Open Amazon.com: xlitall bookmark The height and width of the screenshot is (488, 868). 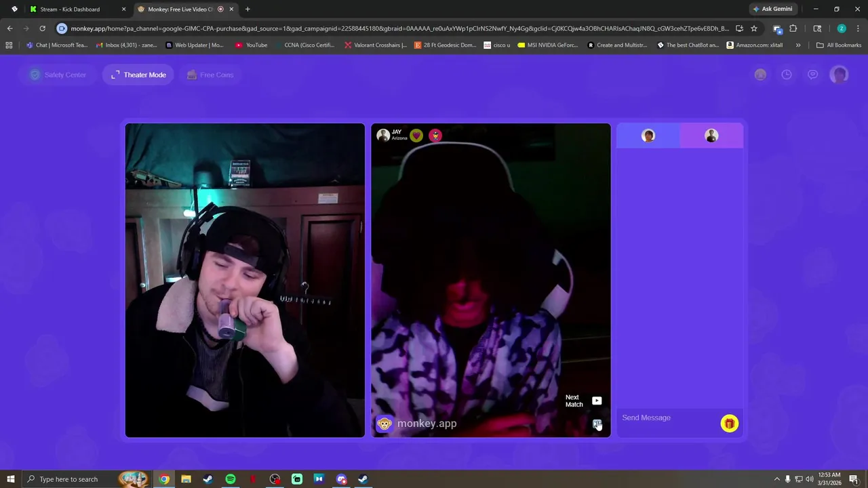point(754,45)
